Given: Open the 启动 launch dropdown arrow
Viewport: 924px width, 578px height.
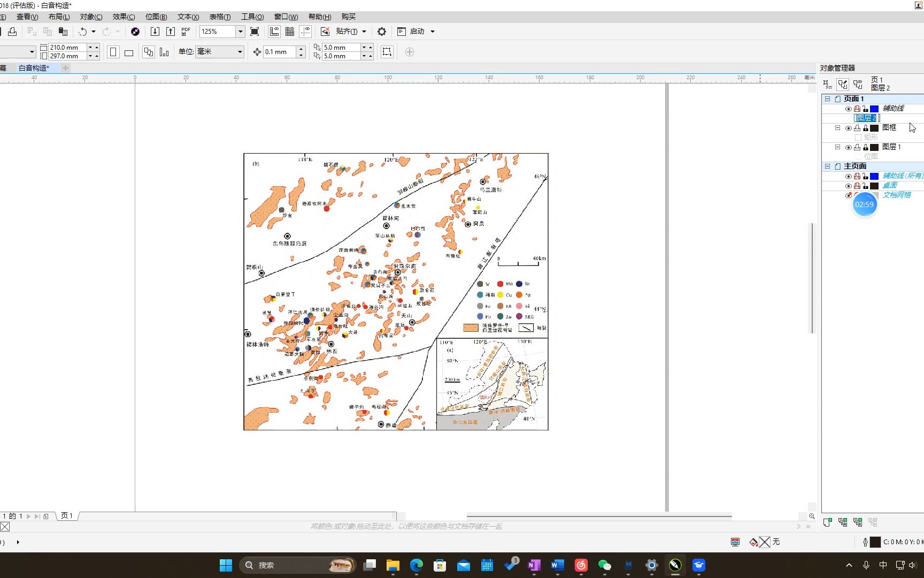Looking at the screenshot, I should coord(433,32).
